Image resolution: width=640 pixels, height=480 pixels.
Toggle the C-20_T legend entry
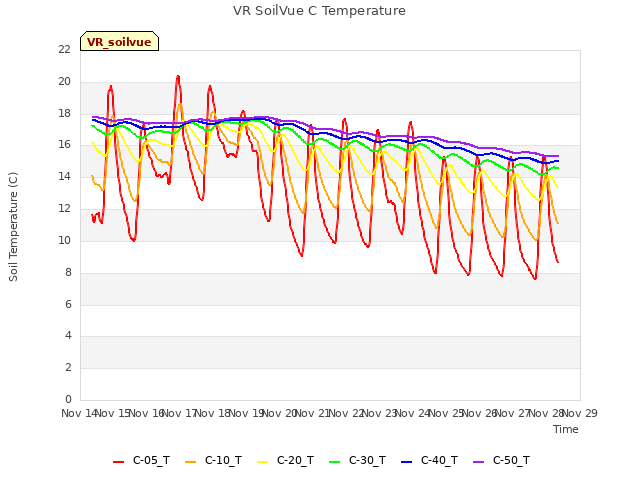pyautogui.click(x=285, y=460)
